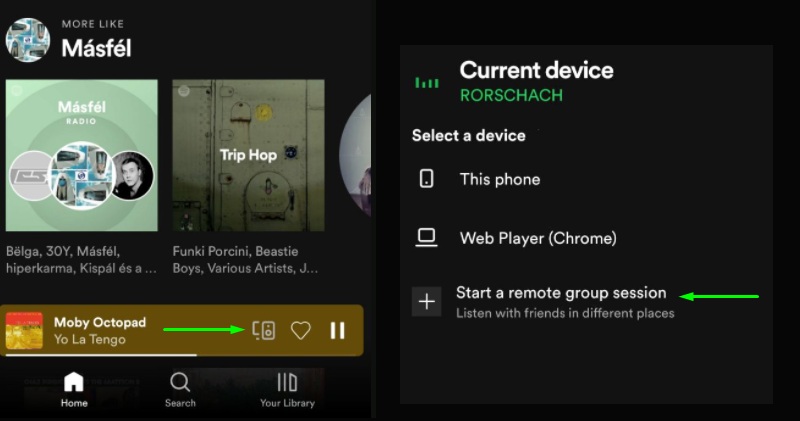The image size is (800, 421).
Task: Open the Moby Octopad track title
Action: tap(100, 322)
